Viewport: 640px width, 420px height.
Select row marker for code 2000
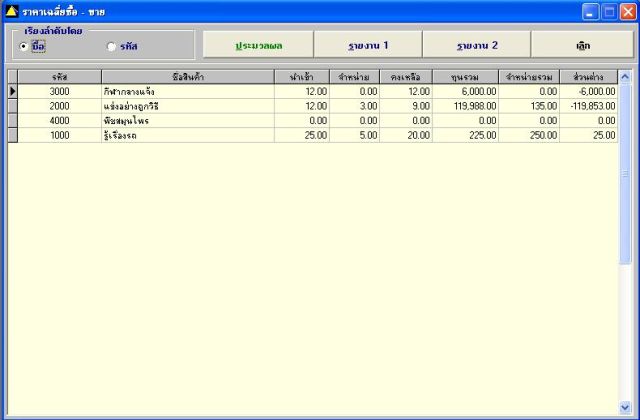pos(13,106)
